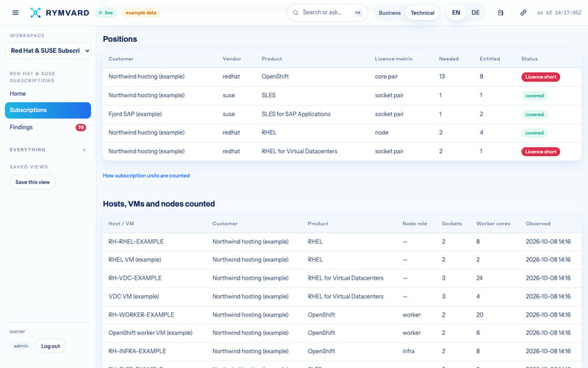Select the core pair metric cell
This screenshot has height=368, width=588.
[387, 77]
